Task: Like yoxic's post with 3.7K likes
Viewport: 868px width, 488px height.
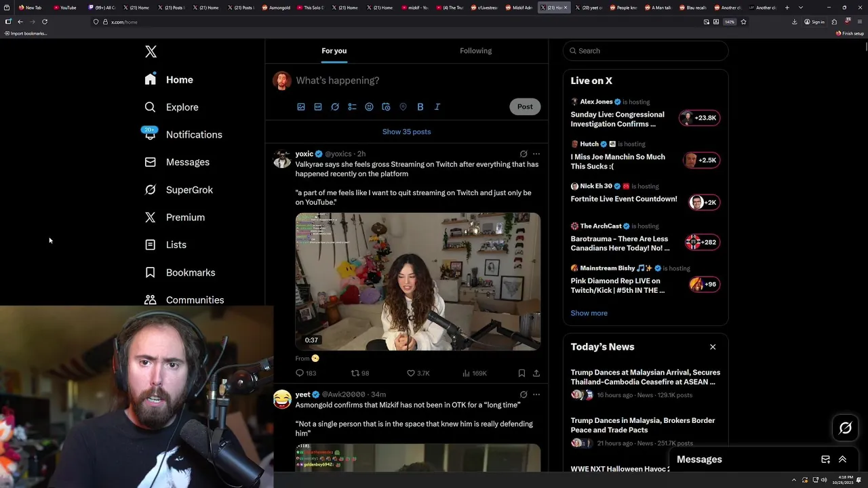Action: 418,373
